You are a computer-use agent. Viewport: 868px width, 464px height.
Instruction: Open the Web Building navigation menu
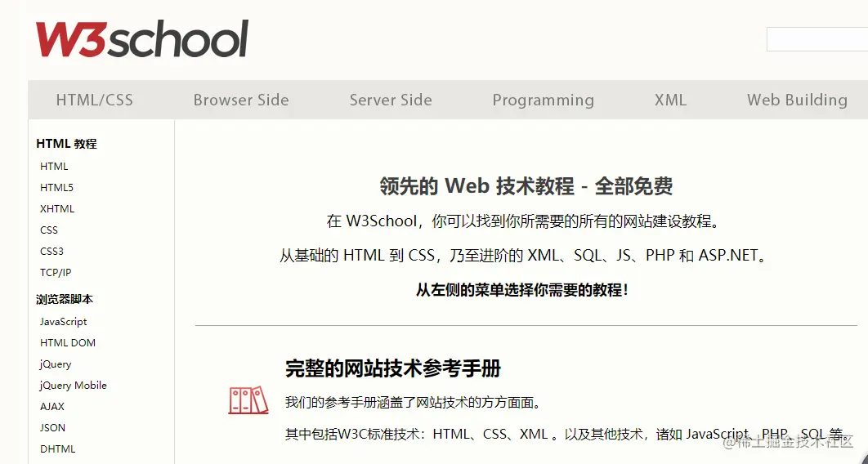(x=797, y=100)
